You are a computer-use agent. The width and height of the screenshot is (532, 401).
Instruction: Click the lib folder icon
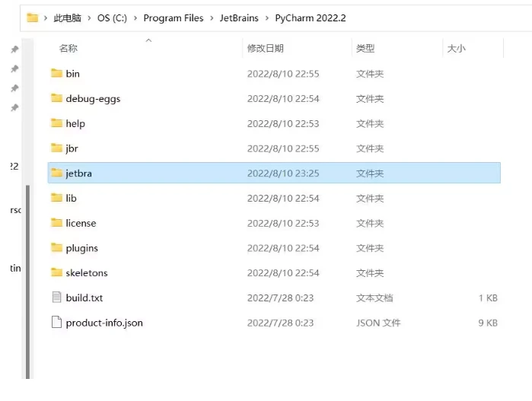[x=56, y=198]
